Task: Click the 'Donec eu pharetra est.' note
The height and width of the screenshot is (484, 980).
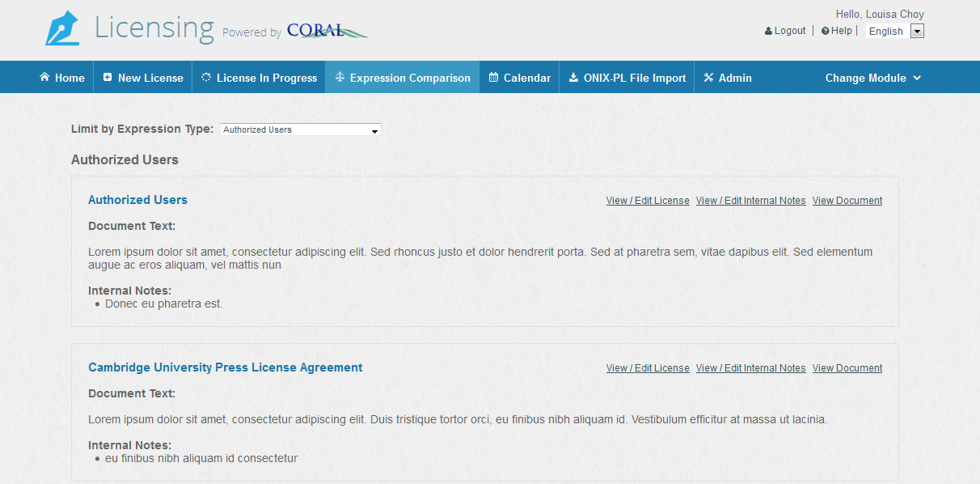Action: [x=163, y=304]
